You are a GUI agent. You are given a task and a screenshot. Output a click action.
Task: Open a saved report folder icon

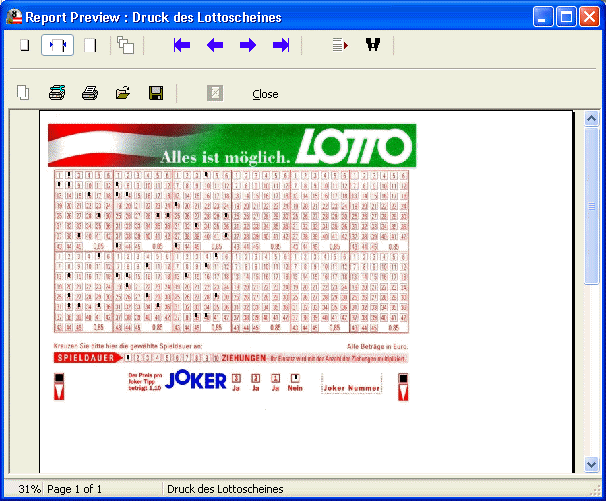[x=123, y=93]
